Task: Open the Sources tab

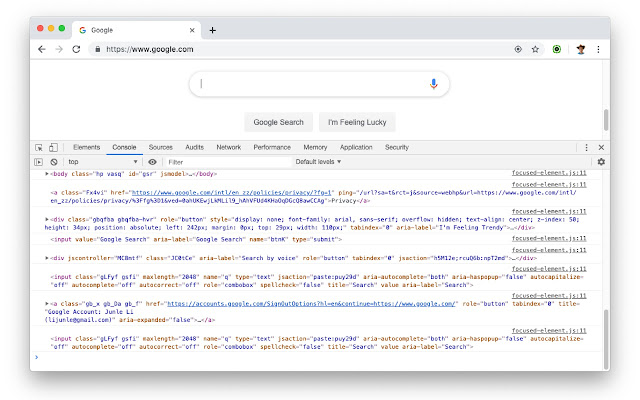Action: click(160, 147)
